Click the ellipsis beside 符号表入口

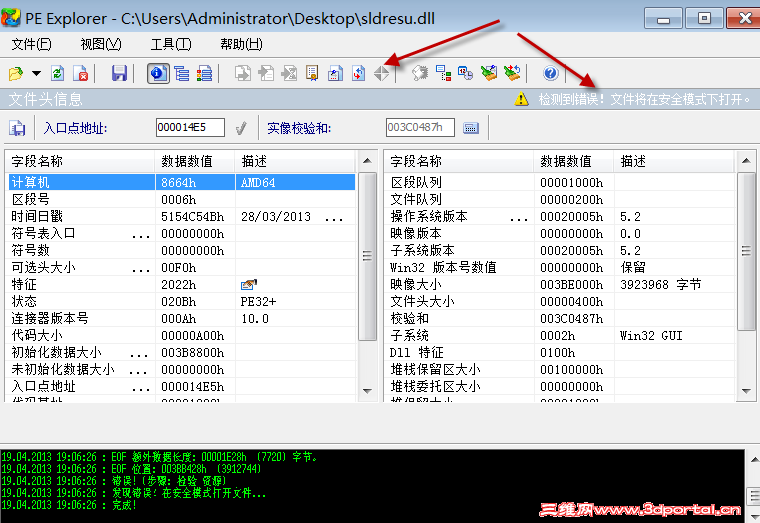coord(141,235)
